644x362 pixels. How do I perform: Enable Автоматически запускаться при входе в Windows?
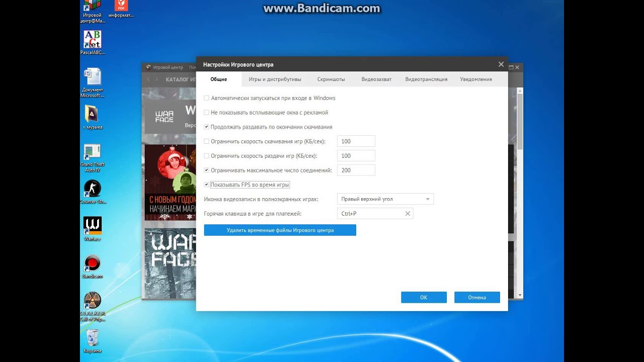pos(206,98)
